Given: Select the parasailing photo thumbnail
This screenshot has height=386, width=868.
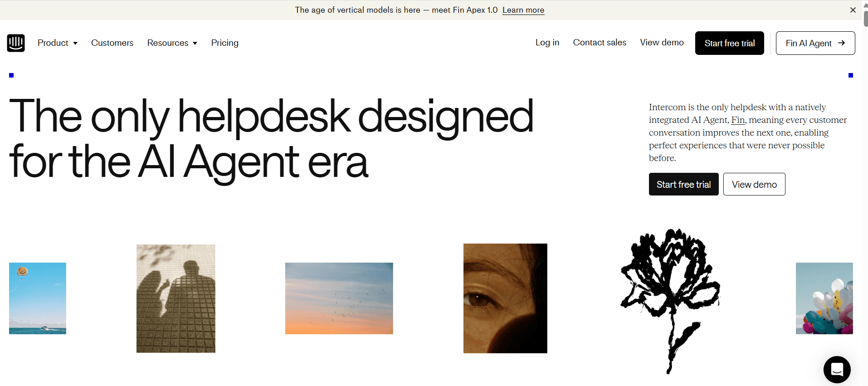Looking at the screenshot, I should click(38, 298).
